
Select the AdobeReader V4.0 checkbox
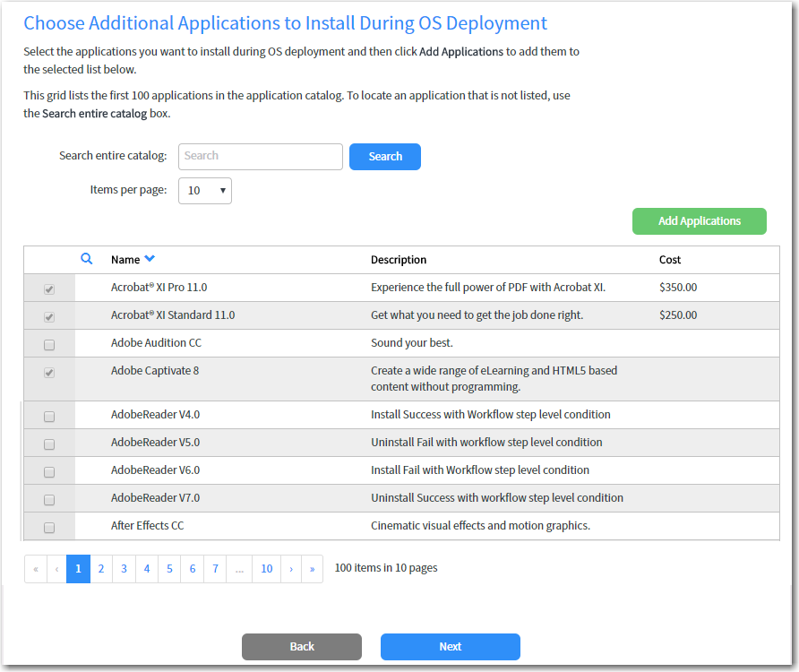pyautogui.click(x=49, y=417)
